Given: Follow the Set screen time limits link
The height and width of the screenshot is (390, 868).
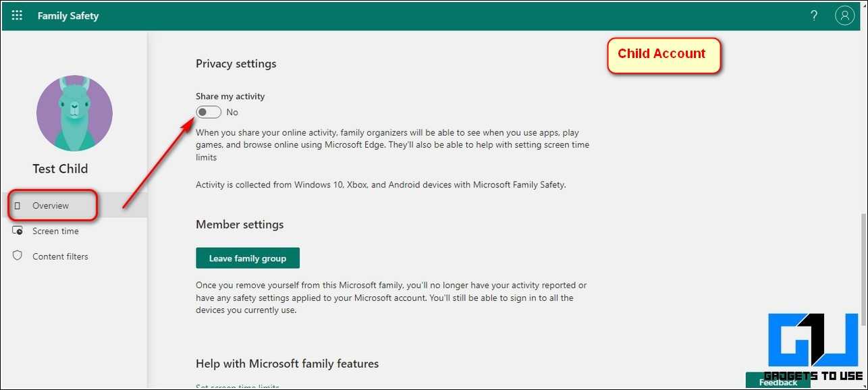Looking at the screenshot, I should (x=237, y=387).
